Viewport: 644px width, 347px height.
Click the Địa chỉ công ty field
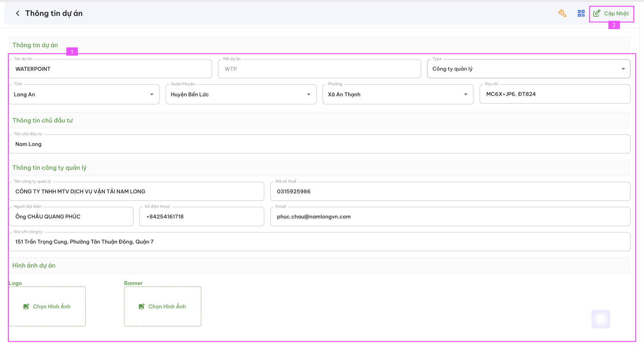tap(320, 242)
